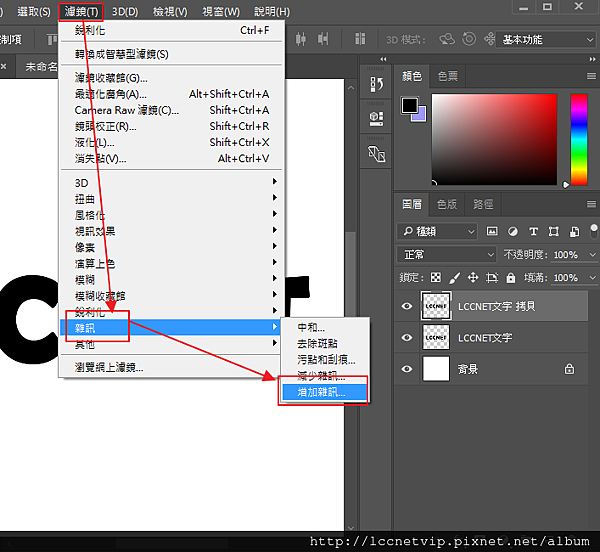Open the blend mode 正常 dropdown
600x552 pixels.
447,254
